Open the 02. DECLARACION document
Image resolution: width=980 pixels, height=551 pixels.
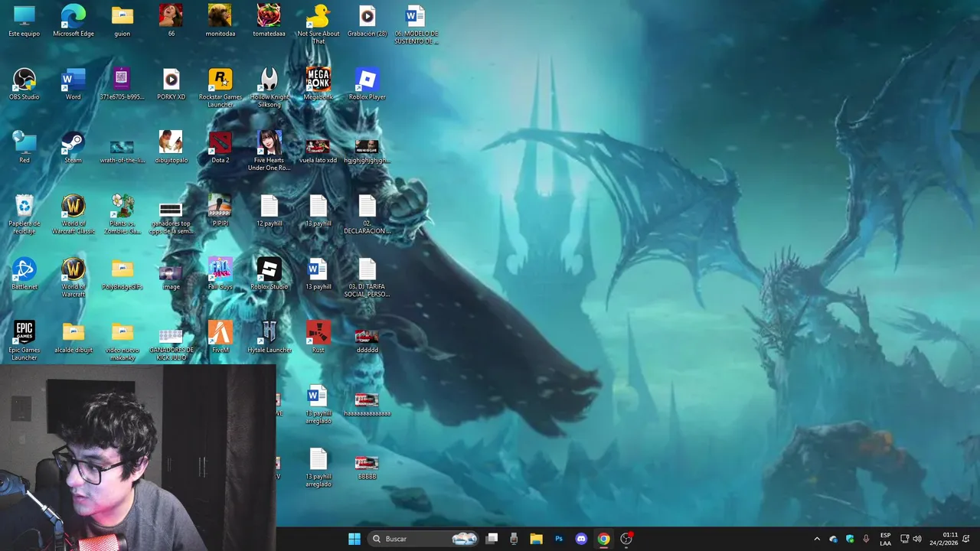pyautogui.click(x=367, y=215)
